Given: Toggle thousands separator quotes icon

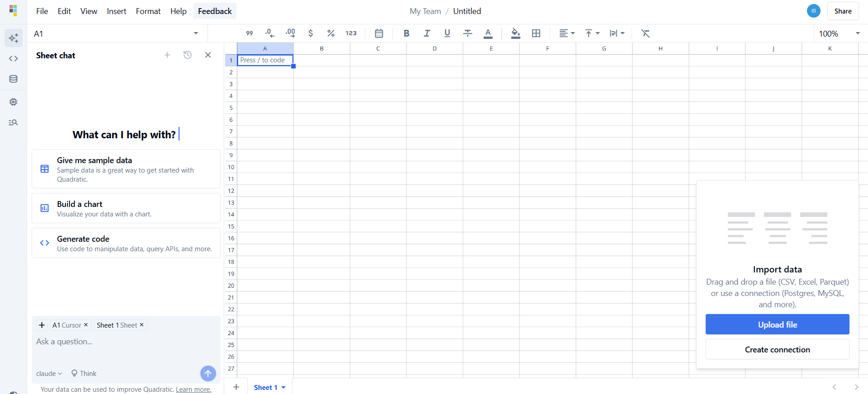Looking at the screenshot, I should click(x=250, y=33).
